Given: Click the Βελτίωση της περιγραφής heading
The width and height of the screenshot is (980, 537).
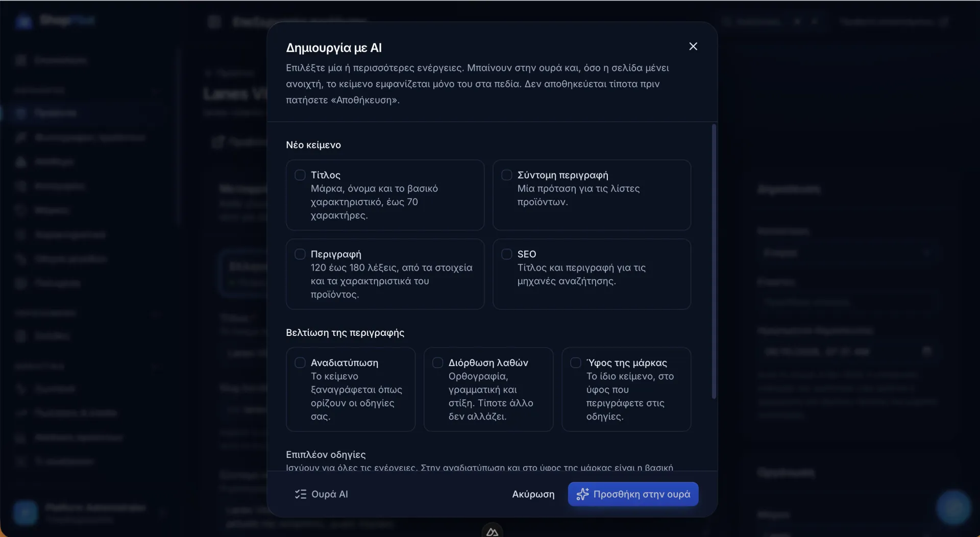Looking at the screenshot, I should (x=345, y=333).
